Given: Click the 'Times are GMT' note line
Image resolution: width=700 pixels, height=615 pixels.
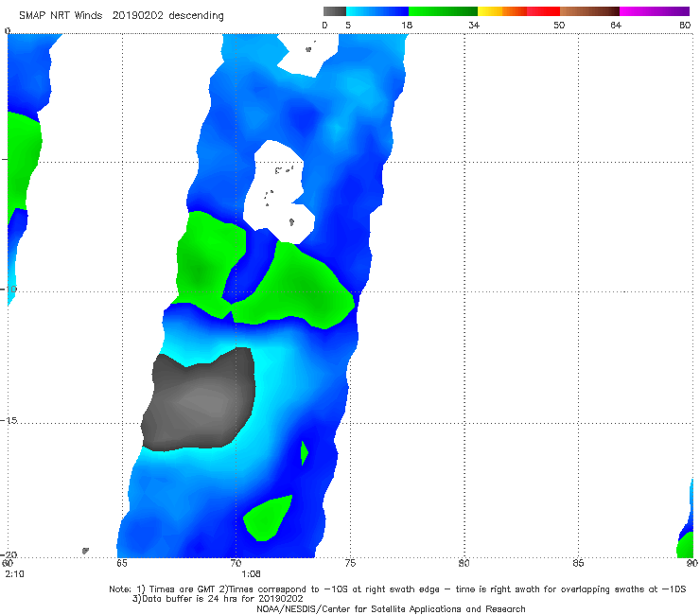Looking at the screenshot, I should [x=397, y=589].
